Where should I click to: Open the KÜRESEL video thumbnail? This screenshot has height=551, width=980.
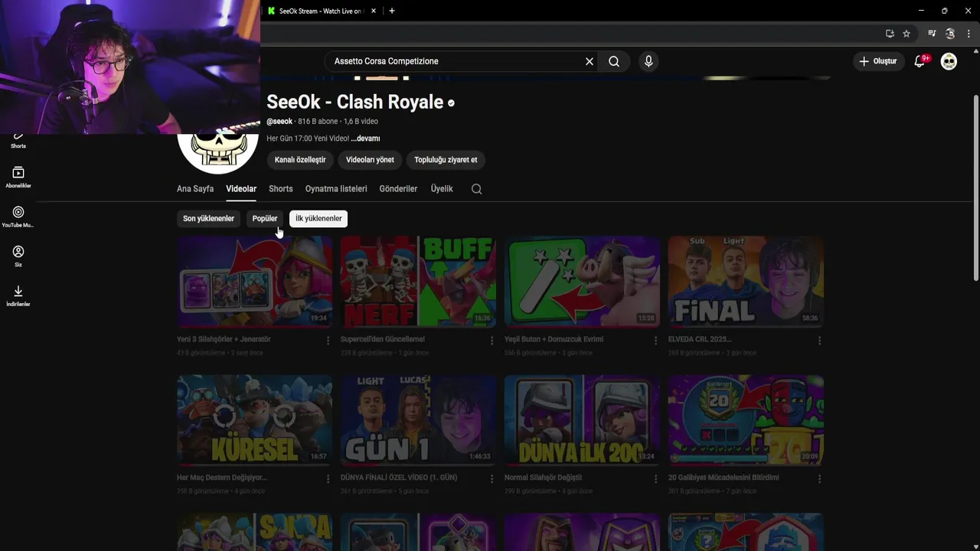click(x=254, y=420)
